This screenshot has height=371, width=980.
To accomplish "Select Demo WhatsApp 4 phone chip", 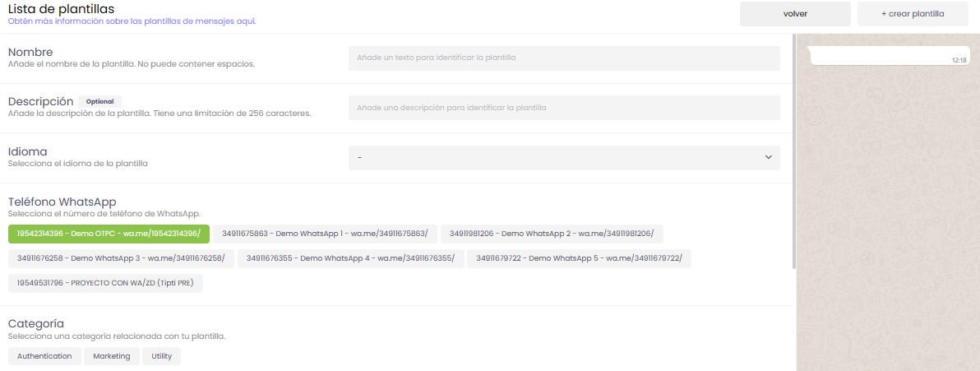I will click(350, 258).
